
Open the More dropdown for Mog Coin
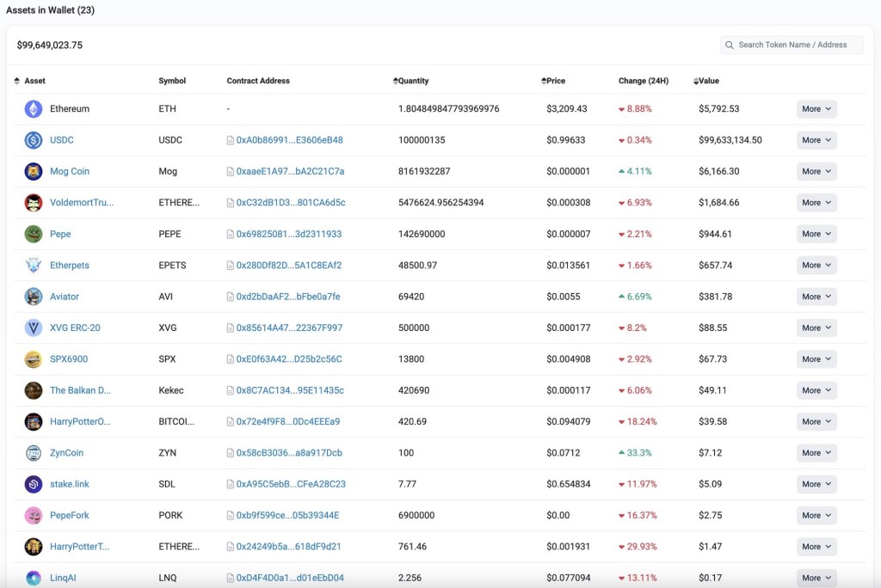pyautogui.click(x=816, y=172)
